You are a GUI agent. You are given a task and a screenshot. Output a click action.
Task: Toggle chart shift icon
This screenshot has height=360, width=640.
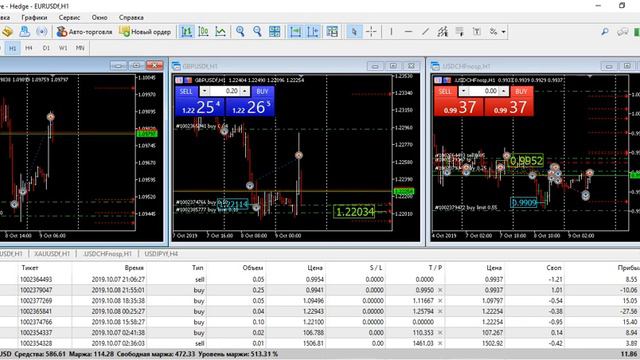(313, 32)
